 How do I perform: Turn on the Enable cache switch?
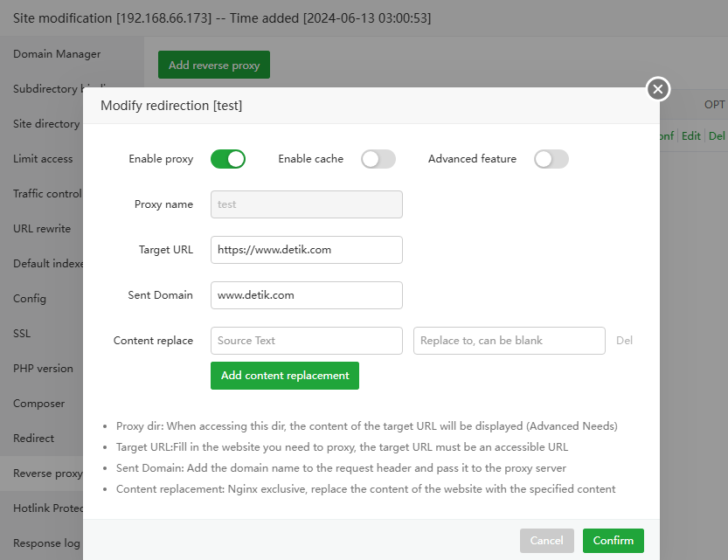(378, 159)
